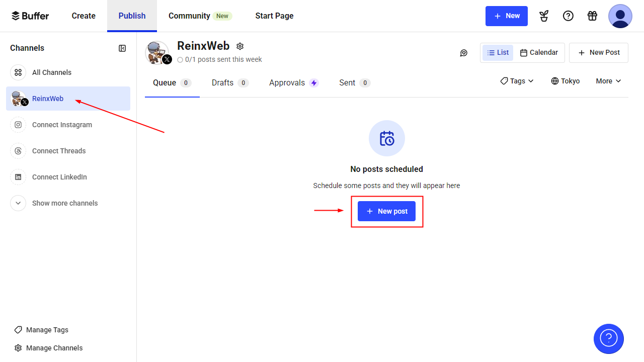Switch to the Calendar view
Viewport: 644px width, 362px height.
click(x=539, y=52)
